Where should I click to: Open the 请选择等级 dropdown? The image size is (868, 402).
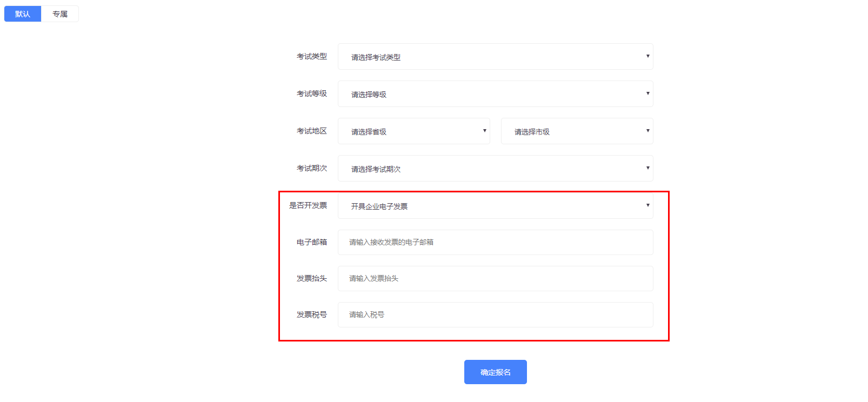[x=495, y=94]
